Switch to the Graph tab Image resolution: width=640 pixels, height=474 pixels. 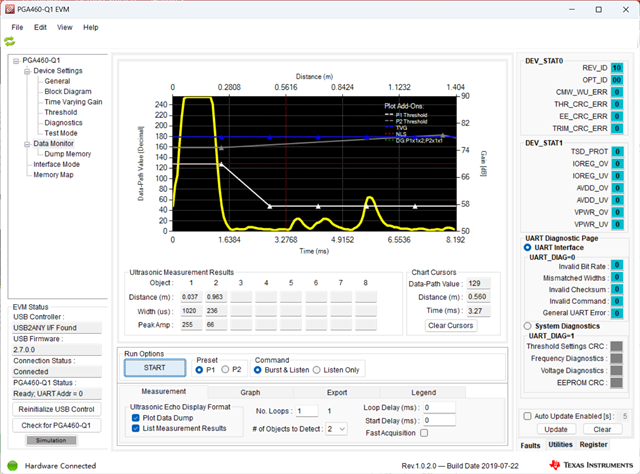click(250, 392)
